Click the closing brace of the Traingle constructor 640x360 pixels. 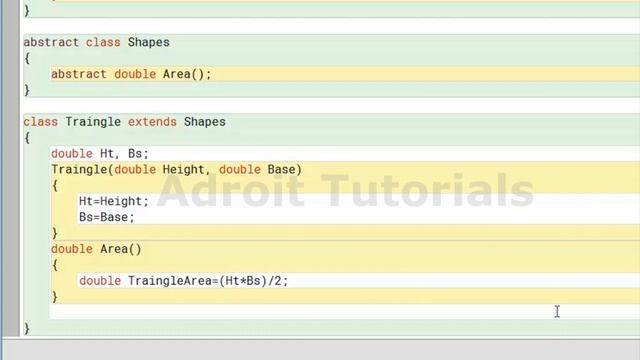pos(54,233)
